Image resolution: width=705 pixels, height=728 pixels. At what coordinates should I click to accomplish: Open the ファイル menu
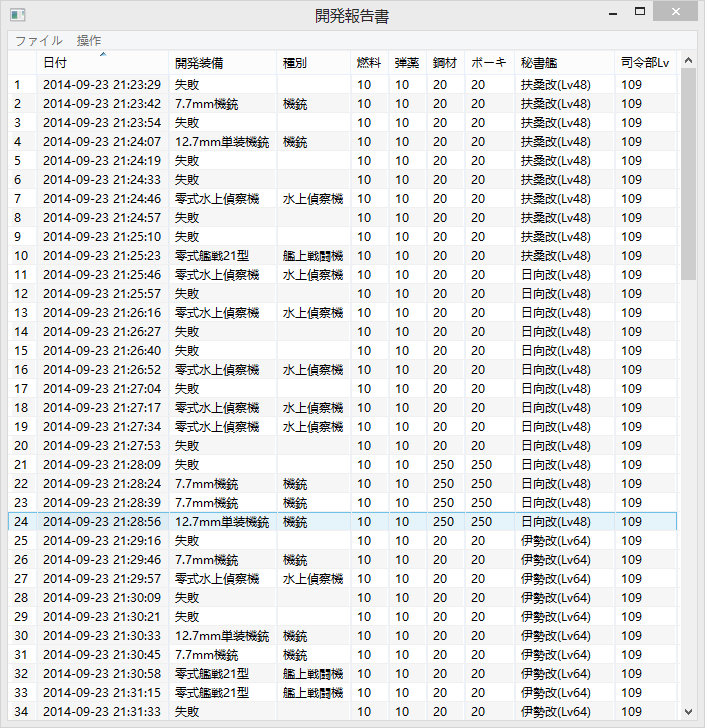(39, 41)
